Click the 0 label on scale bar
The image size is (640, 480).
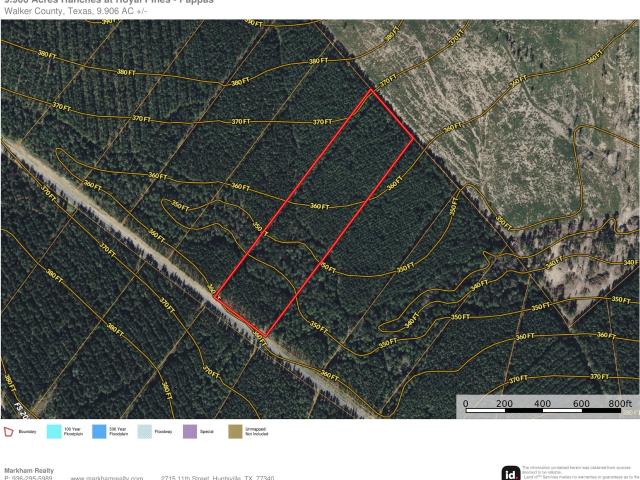pyautogui.click(x=466, y=403)
